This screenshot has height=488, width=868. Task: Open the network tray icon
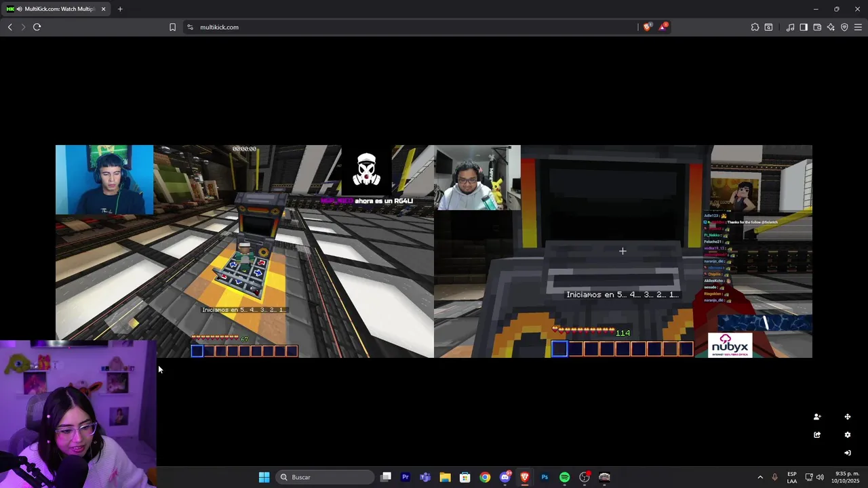pyautogui.click(x=809, y=477)
